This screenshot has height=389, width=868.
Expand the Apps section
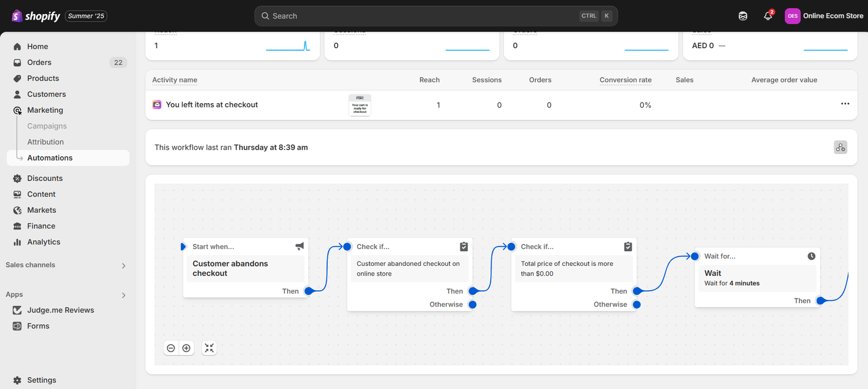pos(123,296)
